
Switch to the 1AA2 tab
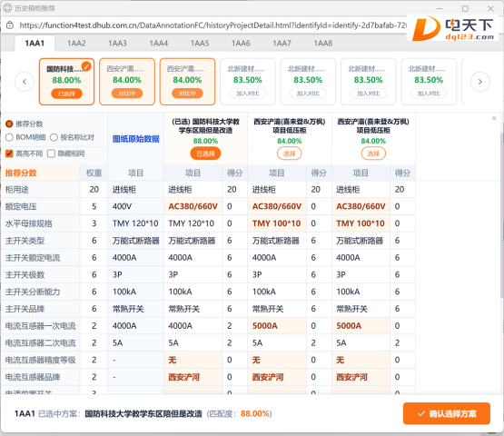click(x=76, y=44)
